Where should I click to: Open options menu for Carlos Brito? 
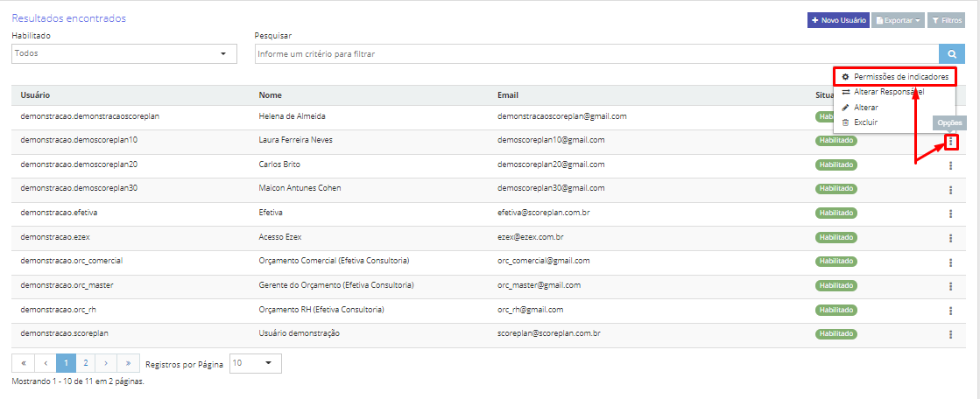[x=950, y=165]
